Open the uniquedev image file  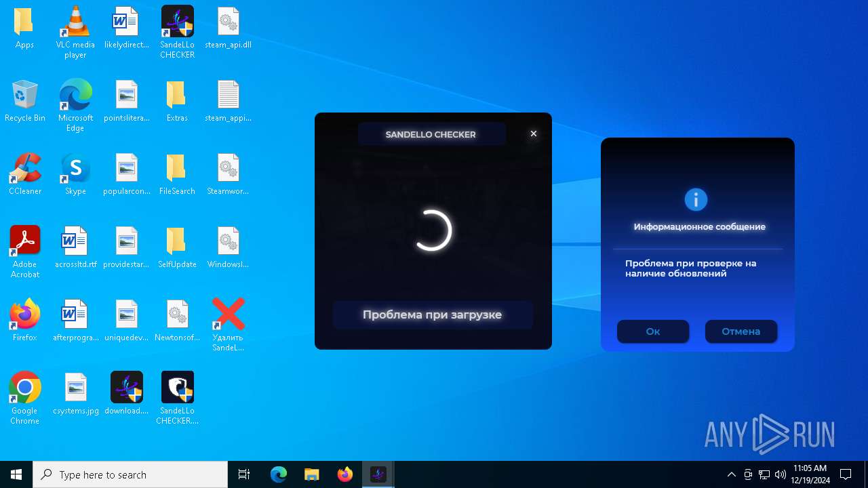click(x=126, y=321)
